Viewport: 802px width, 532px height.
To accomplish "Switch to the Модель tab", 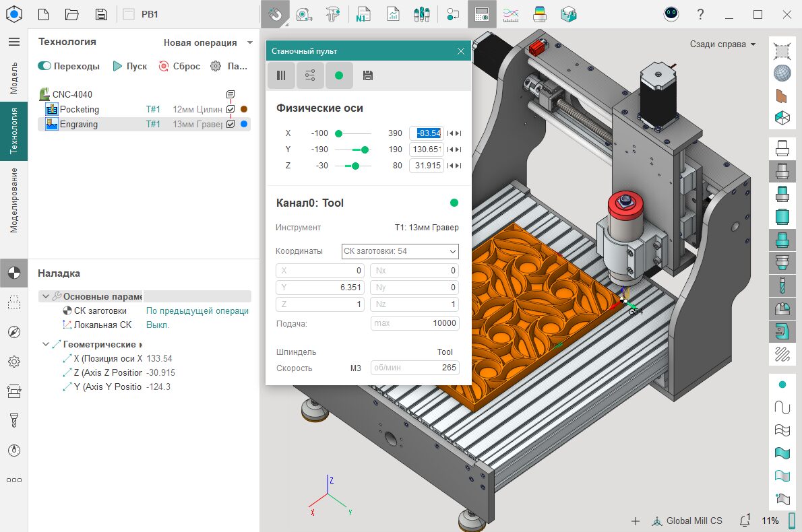I will (x=13, y=77).
